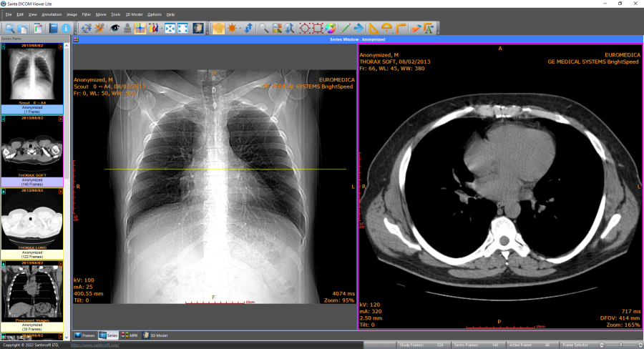Viewport: 644px width, 349px height.
Task: Toggle the cross reference lines button
Action: [x=140, y=29]
